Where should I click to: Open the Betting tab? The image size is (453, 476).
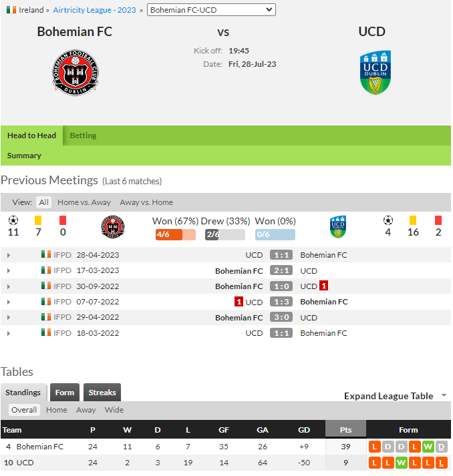[x=83, y=136]
